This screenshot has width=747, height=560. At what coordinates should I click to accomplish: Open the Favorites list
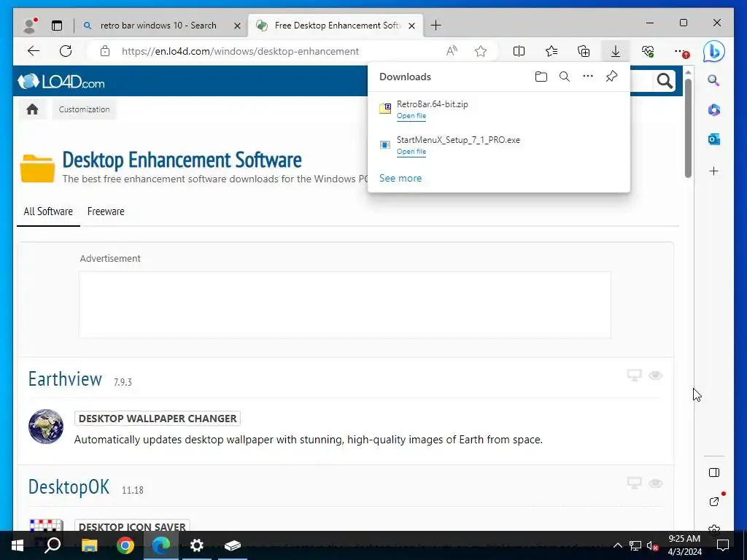551,51
